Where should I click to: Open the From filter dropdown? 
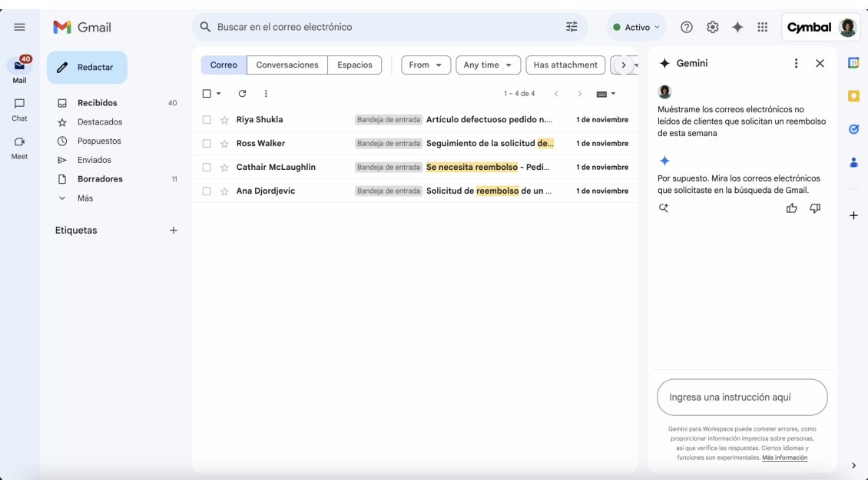(x=425, y=65)
